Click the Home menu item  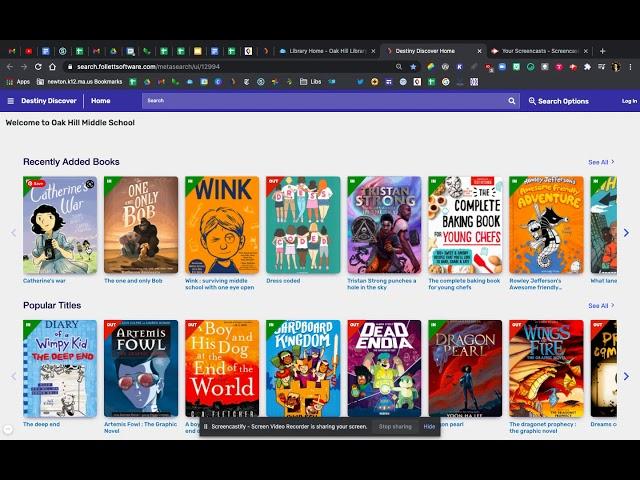click(x=101, y=101)
